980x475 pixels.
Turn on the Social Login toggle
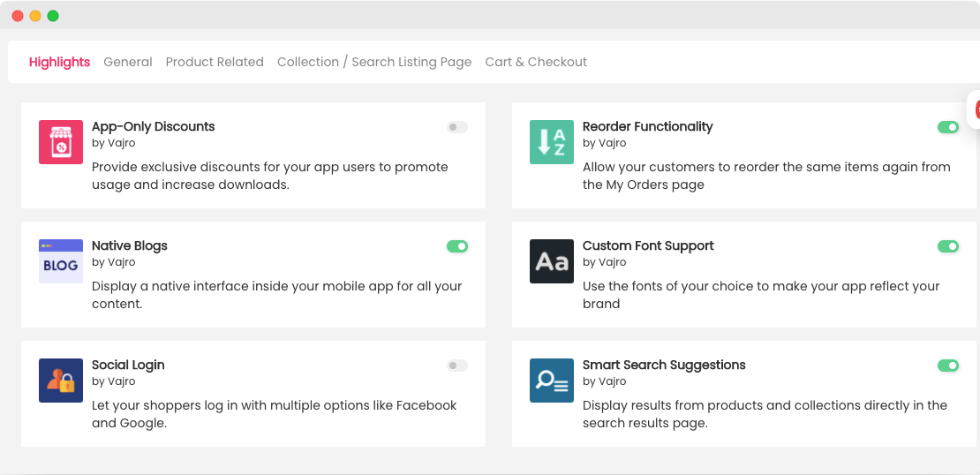[456, 366]
